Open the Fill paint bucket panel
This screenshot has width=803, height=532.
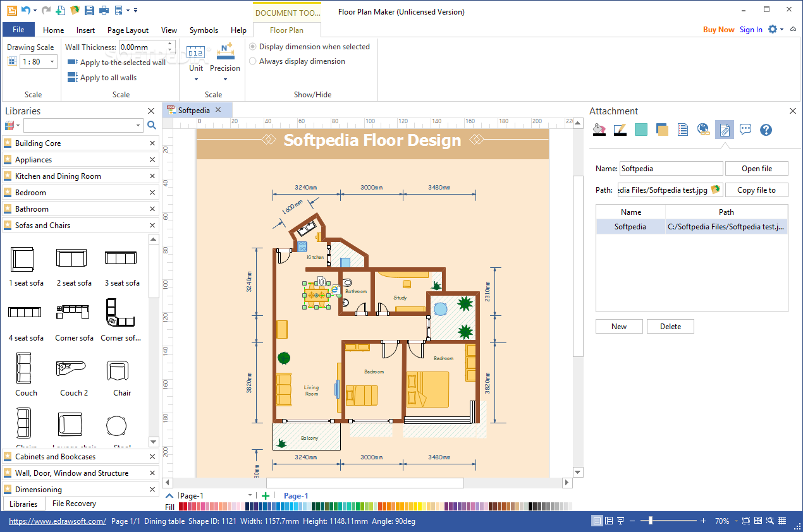(x=599, y=130)
